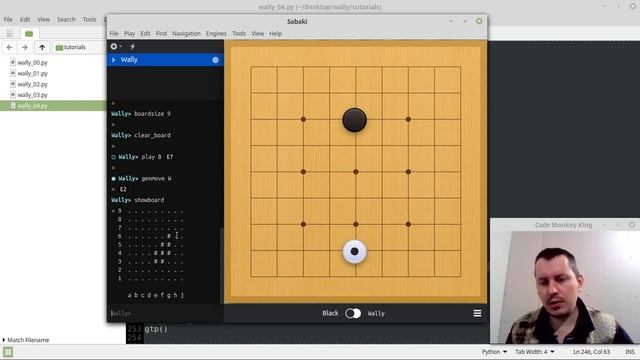
Task: Click the green icon in editor status bar
Action: point(8,352)
